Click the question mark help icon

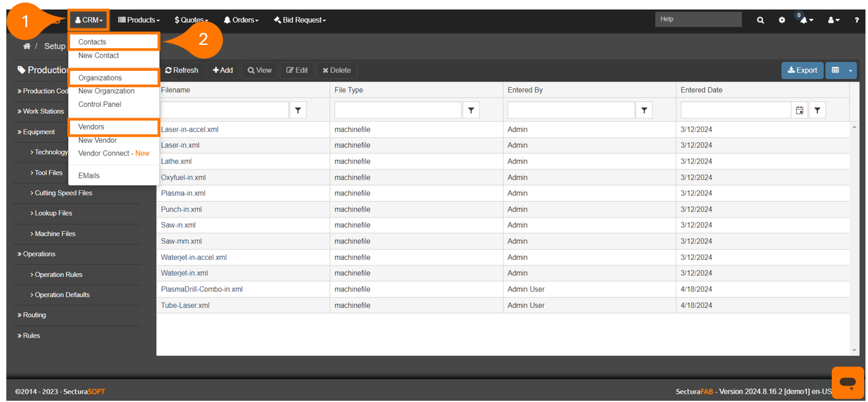point(857,20)
